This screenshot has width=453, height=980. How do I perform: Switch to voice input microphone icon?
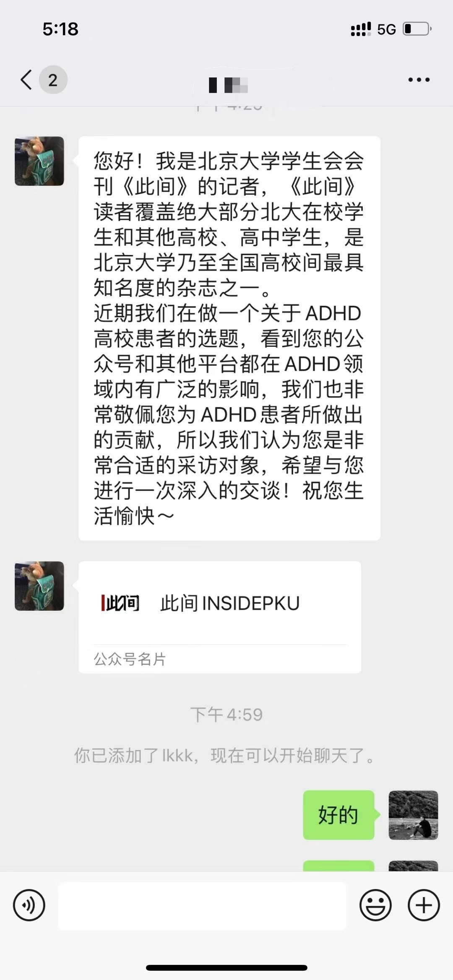(29, 905)
